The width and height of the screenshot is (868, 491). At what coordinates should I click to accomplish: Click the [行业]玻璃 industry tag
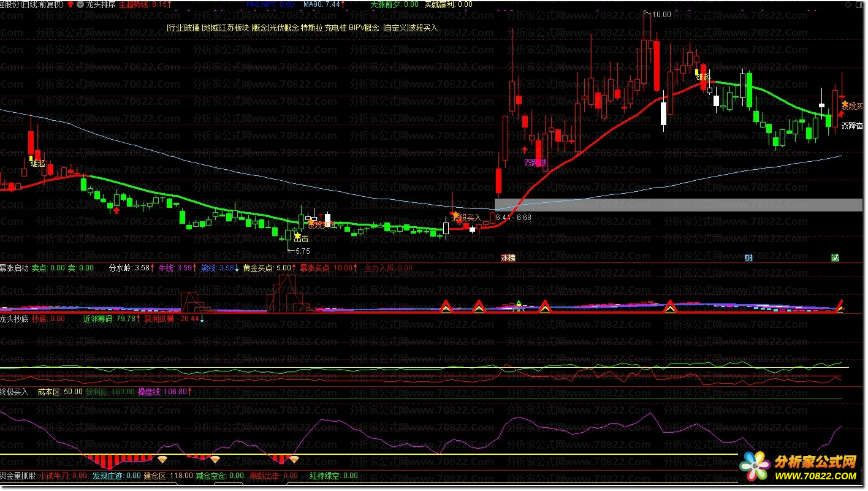pyautogui.click(x=183, y=28)
